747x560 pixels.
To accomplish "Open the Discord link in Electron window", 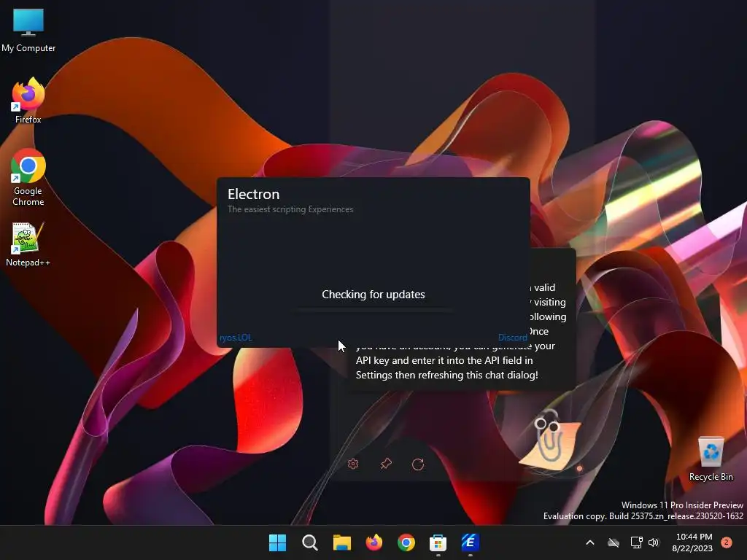I will (513, 338).
